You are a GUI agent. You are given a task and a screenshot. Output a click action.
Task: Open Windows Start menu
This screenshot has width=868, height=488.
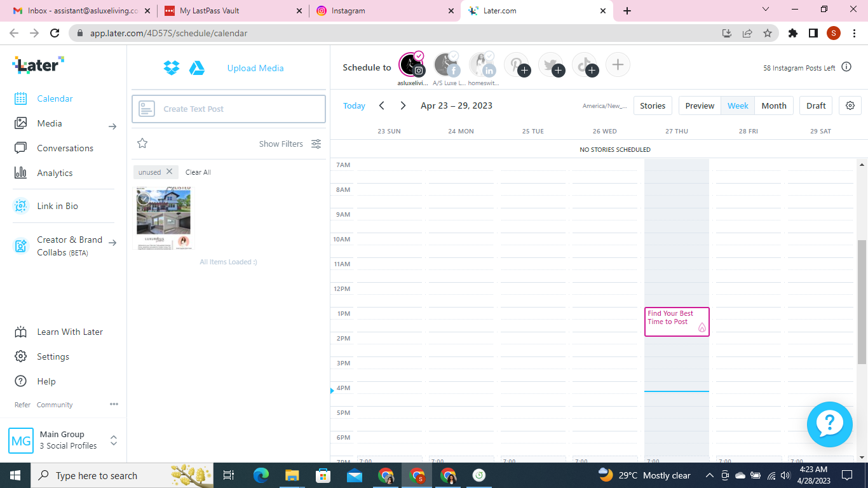[15, 475]
